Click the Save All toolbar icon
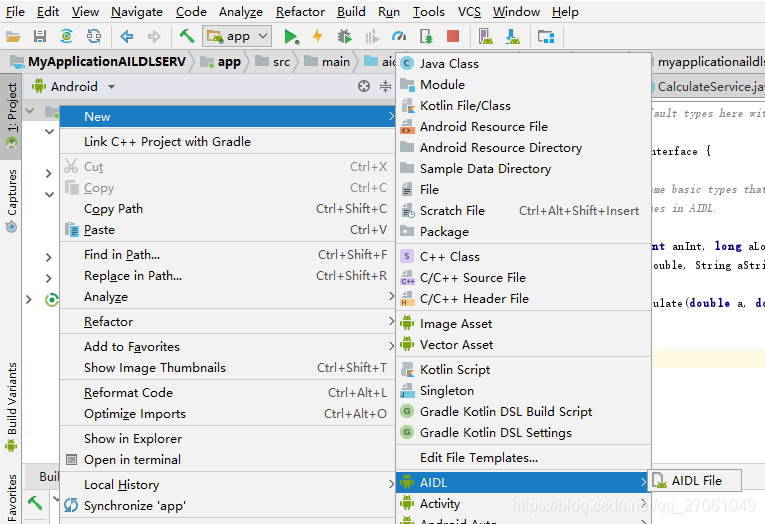Image resolution: width=765 pixels, height=524 pixels. [40, 36]
